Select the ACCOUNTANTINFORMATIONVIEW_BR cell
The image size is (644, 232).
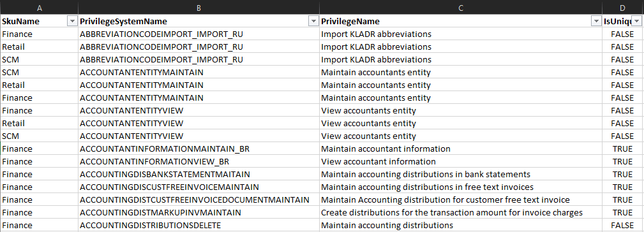(x=198, y=161)
